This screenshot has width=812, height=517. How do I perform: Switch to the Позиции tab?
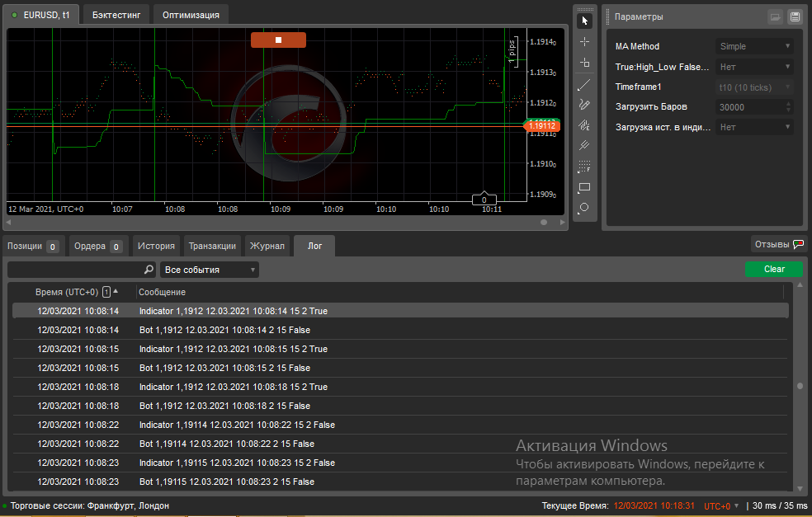(33, 247)
